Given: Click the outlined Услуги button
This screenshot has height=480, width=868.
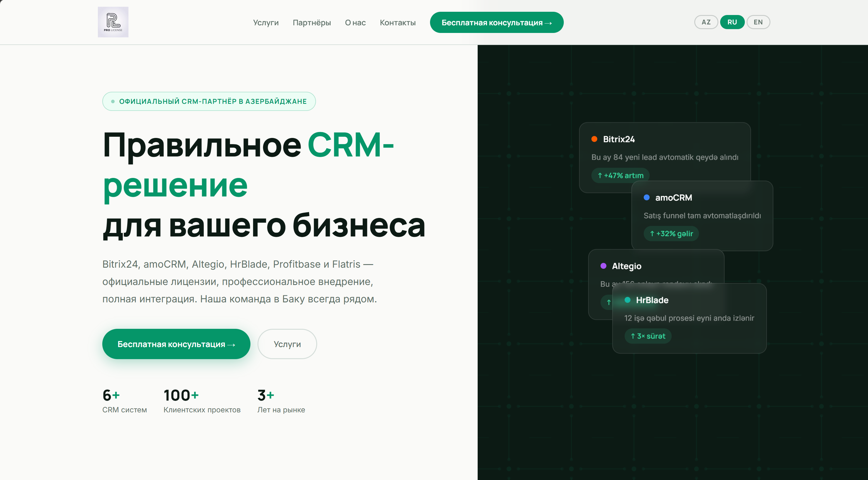Looking at the screenshot, I should pyautogui.click(x=287, y=344).
